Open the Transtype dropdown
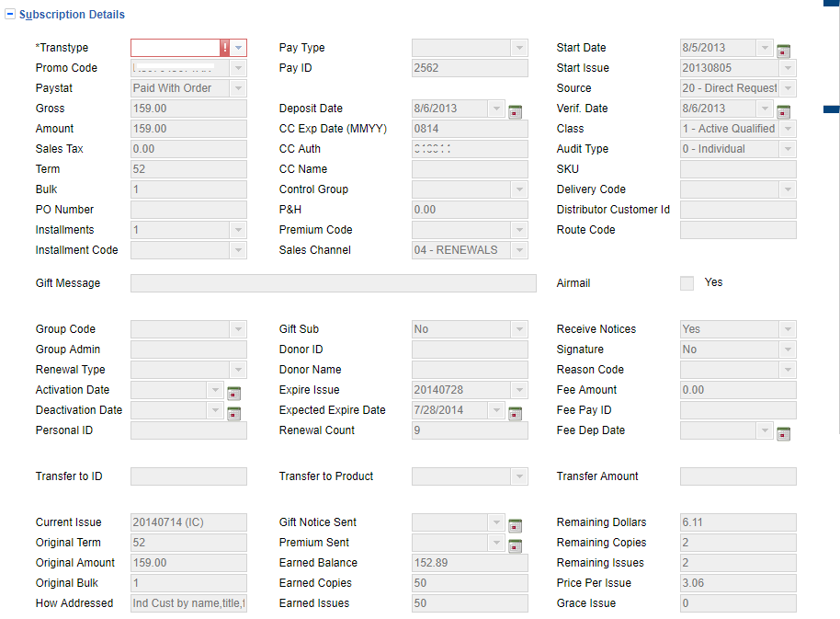The image size is (840, 619). click(x=238, y=48)
